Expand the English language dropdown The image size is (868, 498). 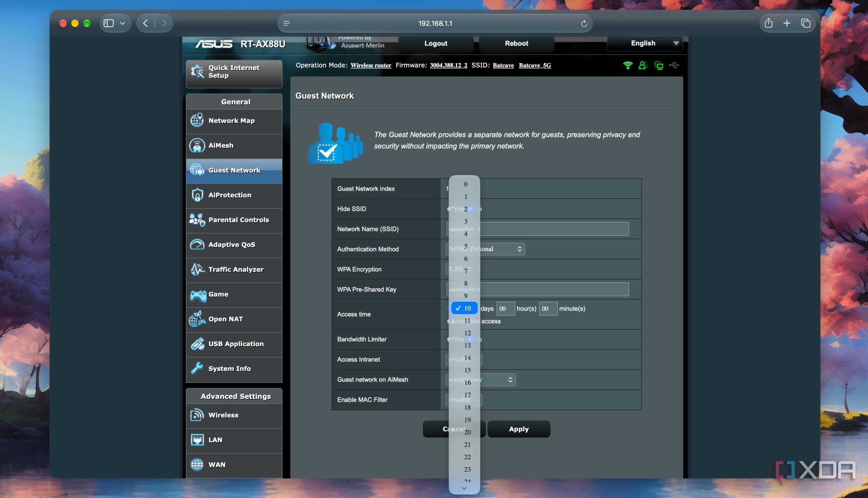click(x=645, y=43)
